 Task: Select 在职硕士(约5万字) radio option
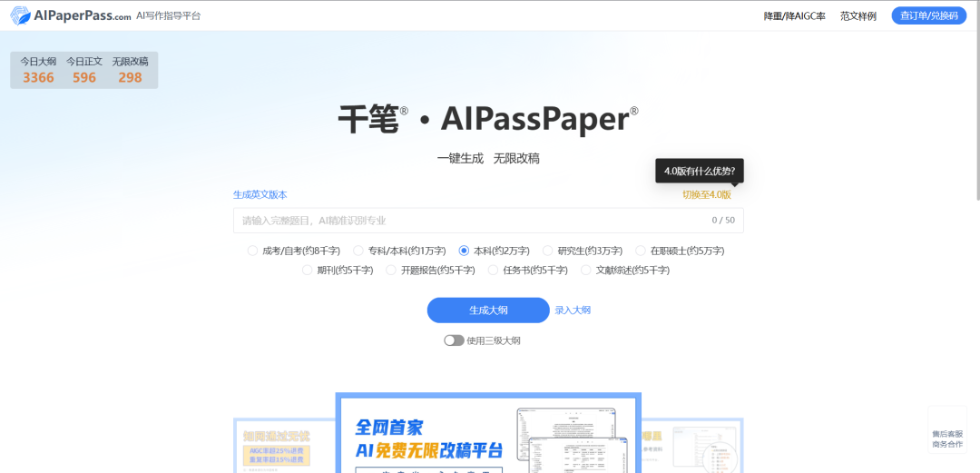coord(680,251)
